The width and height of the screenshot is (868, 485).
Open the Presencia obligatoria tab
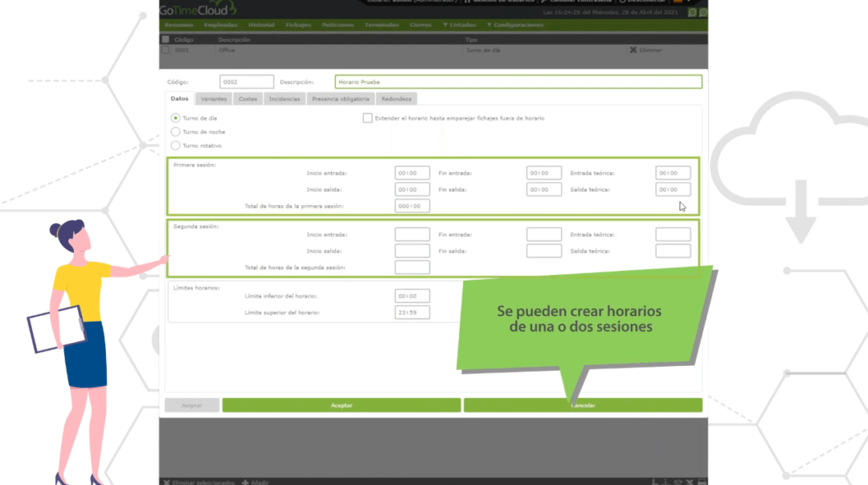pyautogui.click(x=340, y=98)
